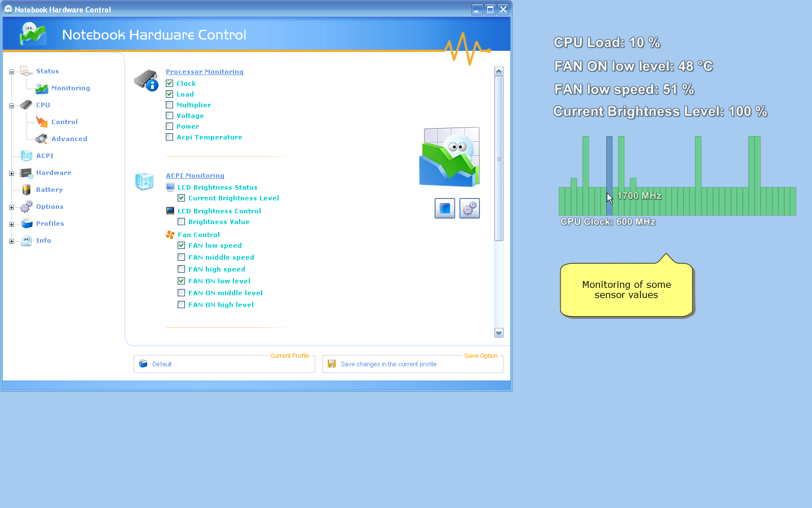
Task: Open the gears settings icon button
Action: tap(469, 208)
